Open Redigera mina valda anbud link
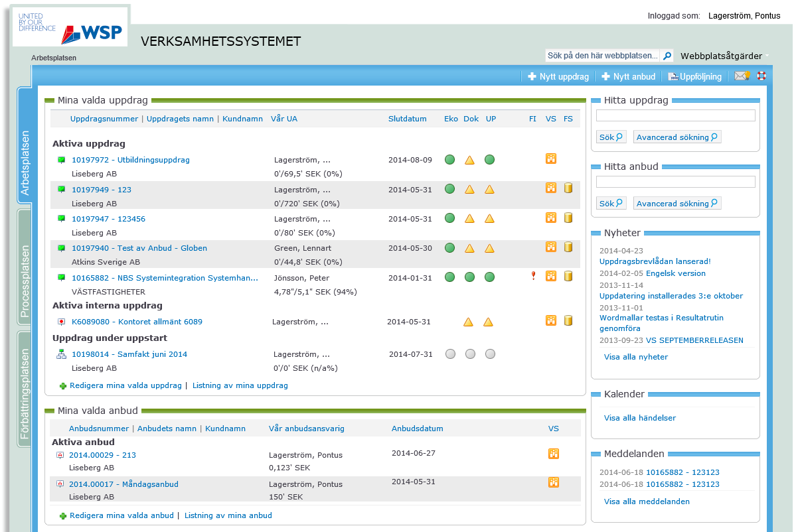798x532 pixels. pos(121,515)
